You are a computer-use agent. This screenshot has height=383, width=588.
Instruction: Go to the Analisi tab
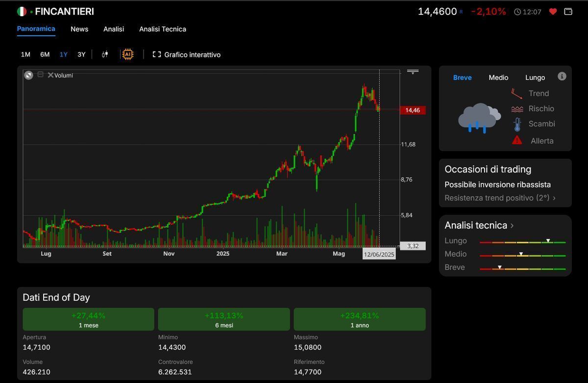[x=114, y=29]
